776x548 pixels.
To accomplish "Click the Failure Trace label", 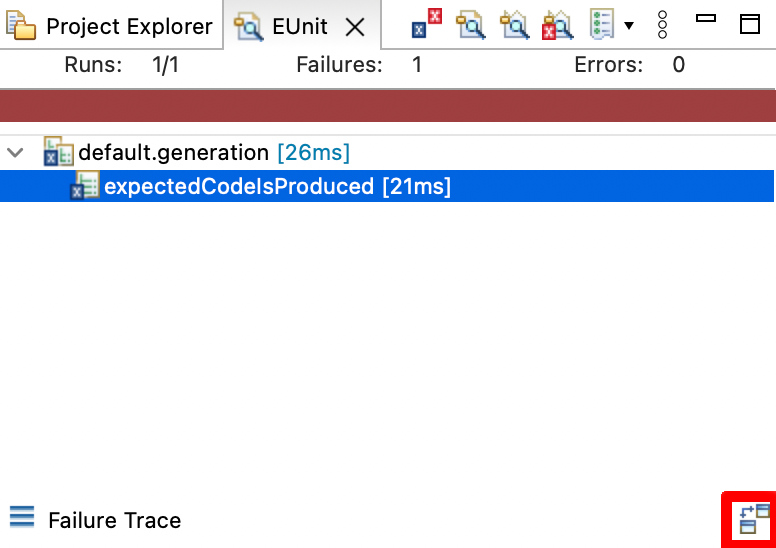I will pos(115,520).
